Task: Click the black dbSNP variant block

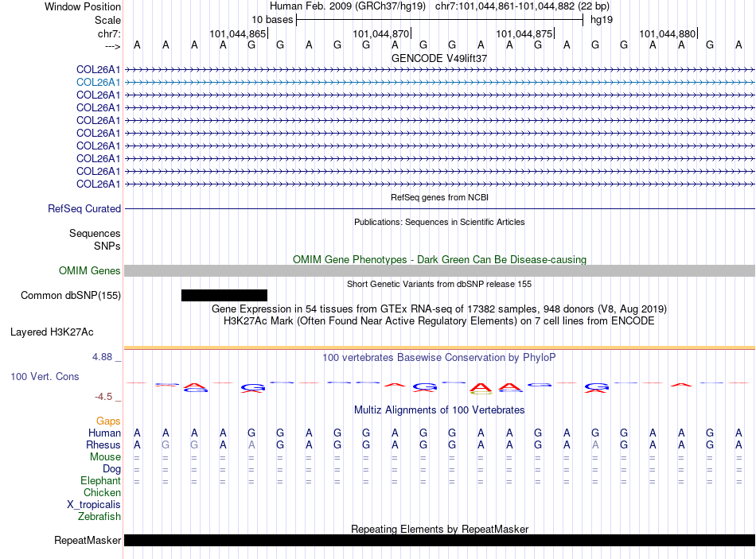Action: 224,295
